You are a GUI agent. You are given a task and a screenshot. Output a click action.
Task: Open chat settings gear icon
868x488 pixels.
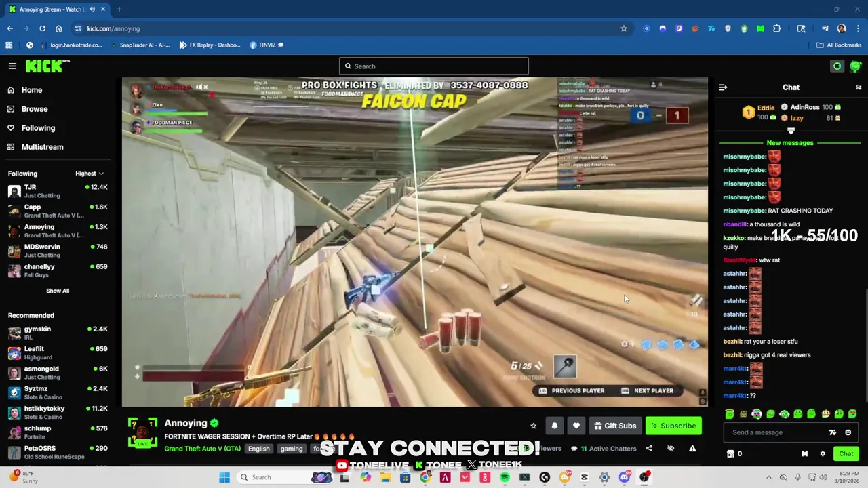click(823, 454)
